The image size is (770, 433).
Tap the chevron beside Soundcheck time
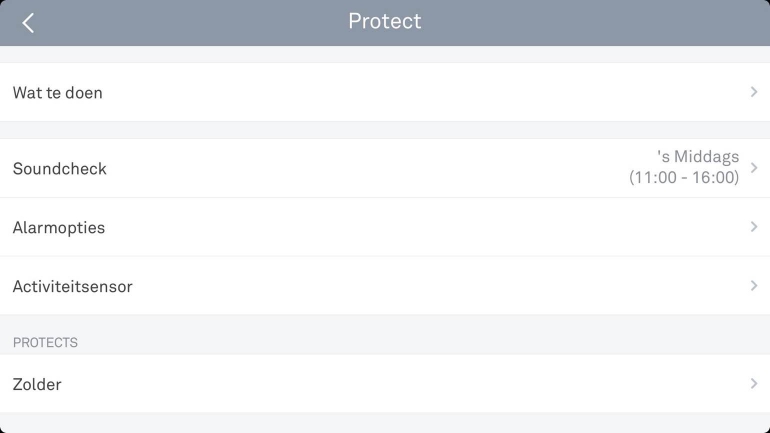click(754, 168)
